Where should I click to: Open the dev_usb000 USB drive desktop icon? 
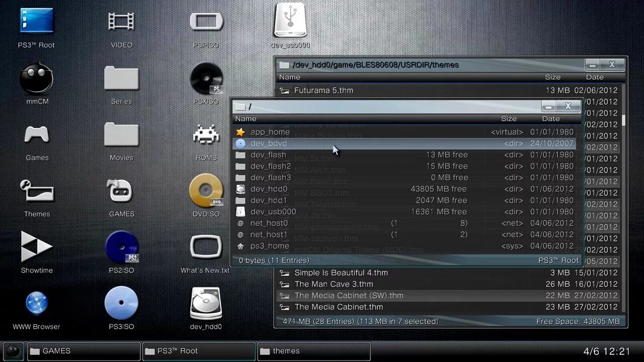click(x=290, y=20)
